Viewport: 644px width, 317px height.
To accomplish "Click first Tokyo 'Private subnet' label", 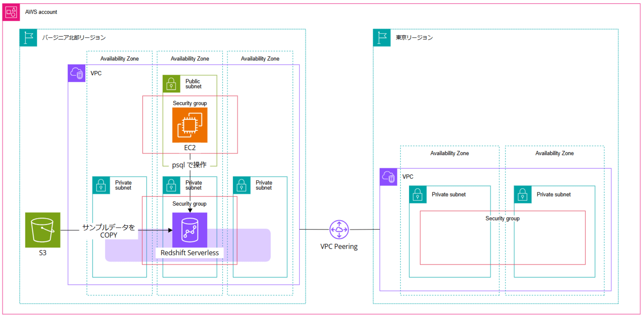I will pyautogui.click(x=449, y=195).
